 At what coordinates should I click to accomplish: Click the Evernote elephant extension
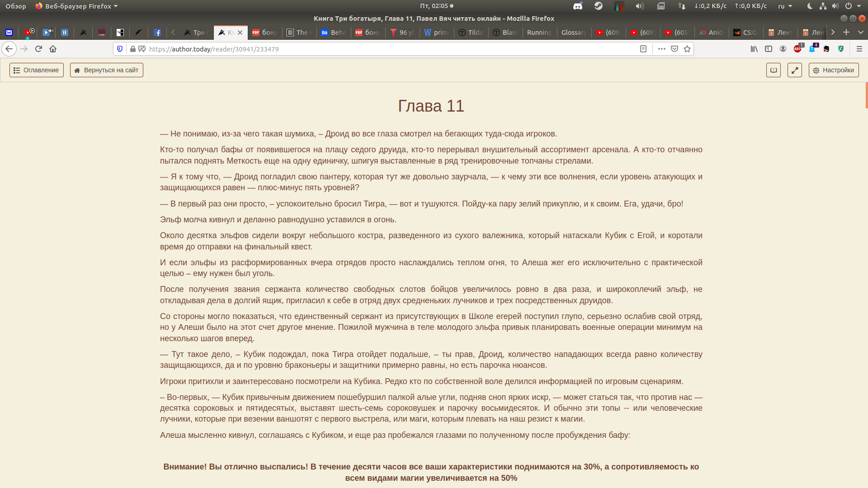pyautogui.click(x=826, y=49)
